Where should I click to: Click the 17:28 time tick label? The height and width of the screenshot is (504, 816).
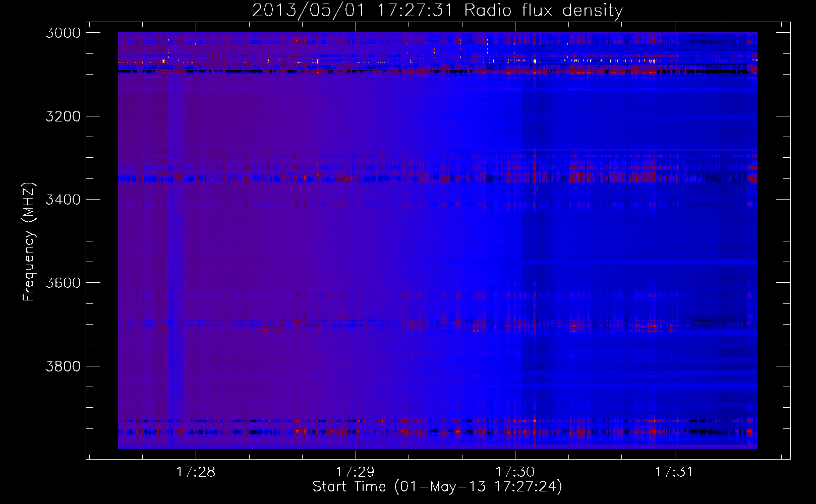pos(196,472)
